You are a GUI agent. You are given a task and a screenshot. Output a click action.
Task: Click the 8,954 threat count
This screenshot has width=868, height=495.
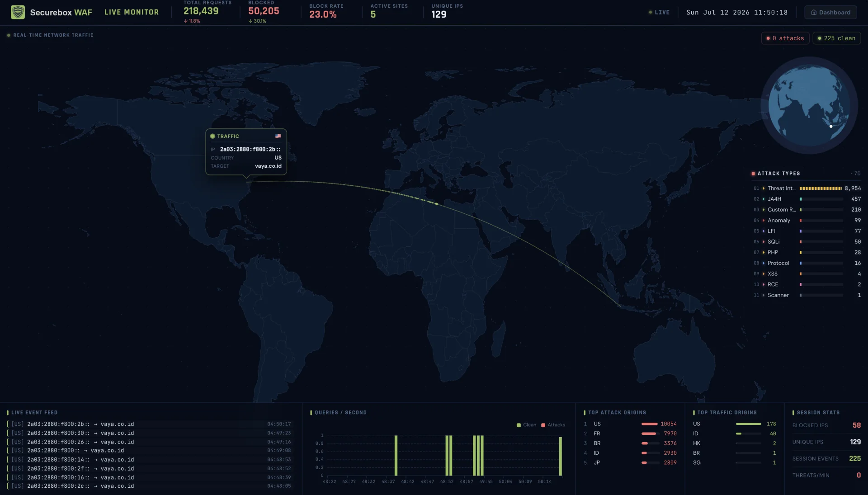point(853,189)
